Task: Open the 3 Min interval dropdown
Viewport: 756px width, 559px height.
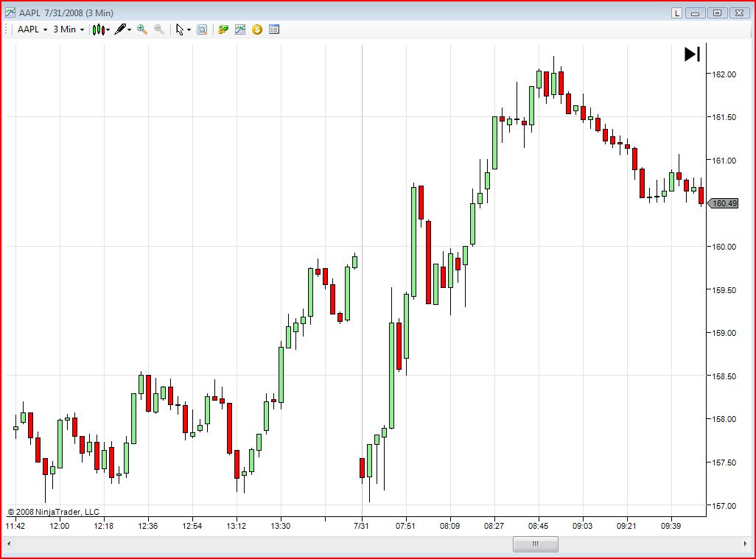Action: click(69, 29)
